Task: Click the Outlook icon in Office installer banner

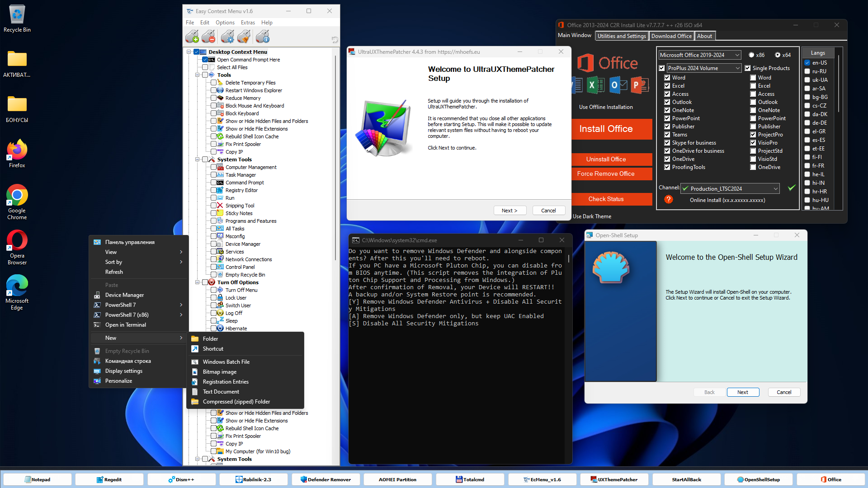Action: tap(618, 85)
